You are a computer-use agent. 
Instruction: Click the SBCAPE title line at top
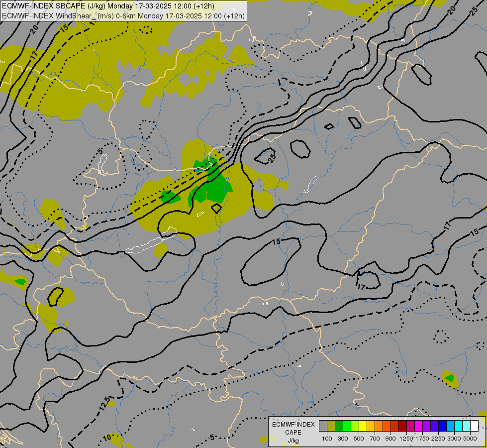pyautogui.click(x=108, y=6)
